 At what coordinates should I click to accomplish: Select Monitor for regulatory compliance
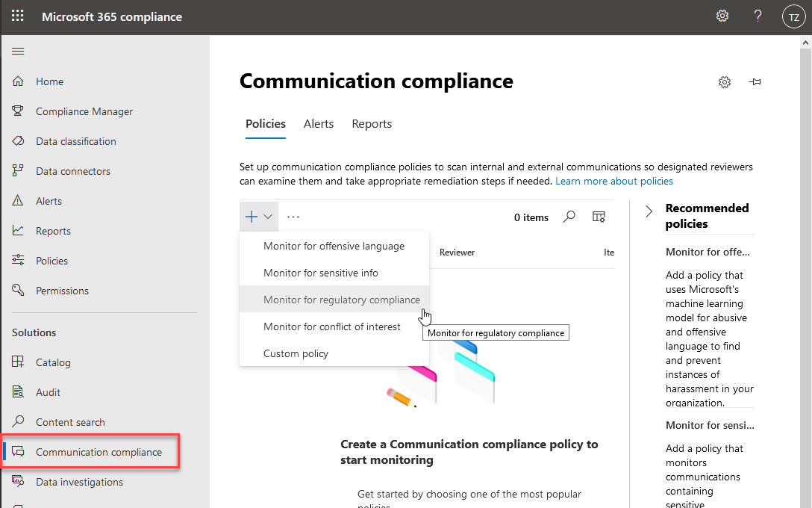(341, 300)
